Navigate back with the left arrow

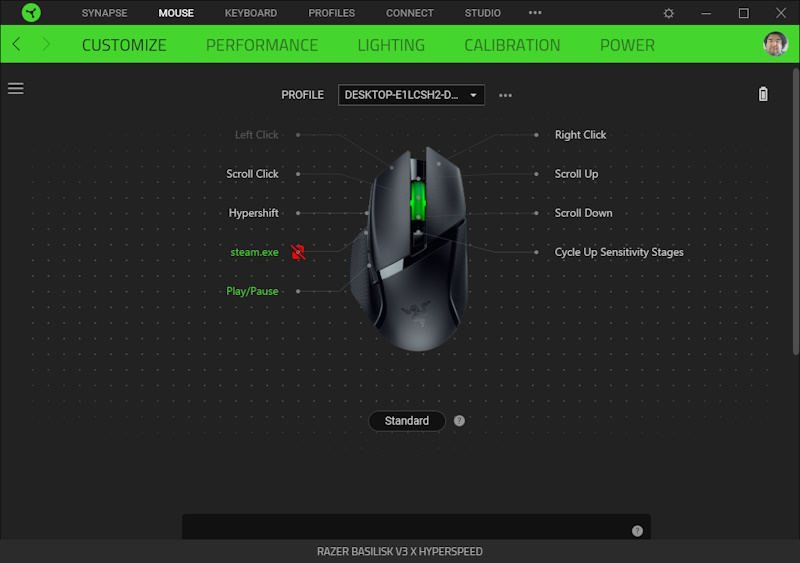point(17,45)
